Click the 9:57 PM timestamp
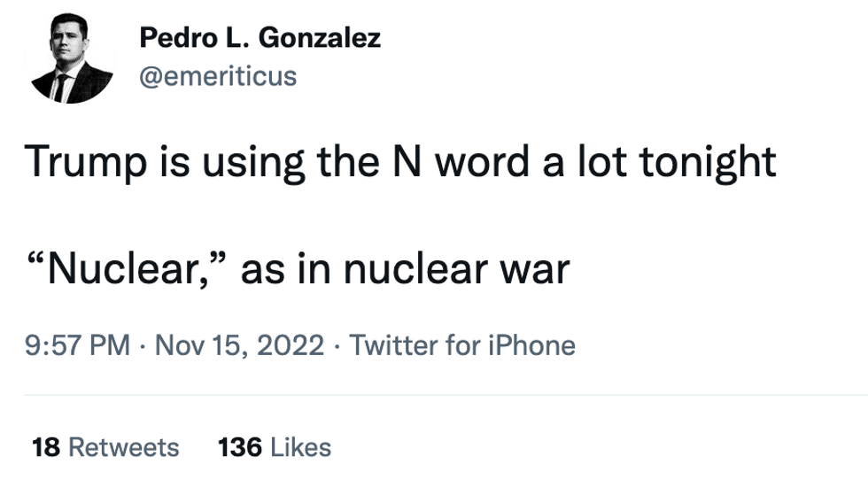 tap(78, 344)
